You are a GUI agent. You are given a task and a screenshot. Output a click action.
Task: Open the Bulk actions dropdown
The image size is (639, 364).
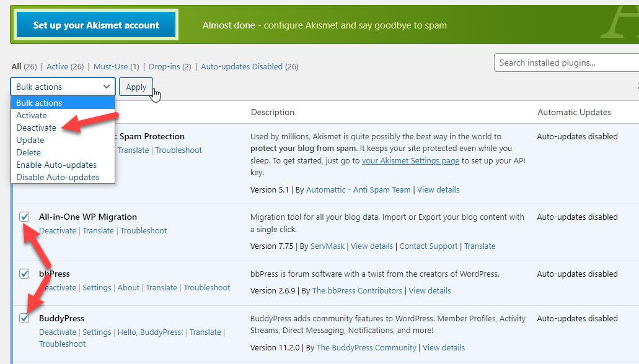click(63, 87)
